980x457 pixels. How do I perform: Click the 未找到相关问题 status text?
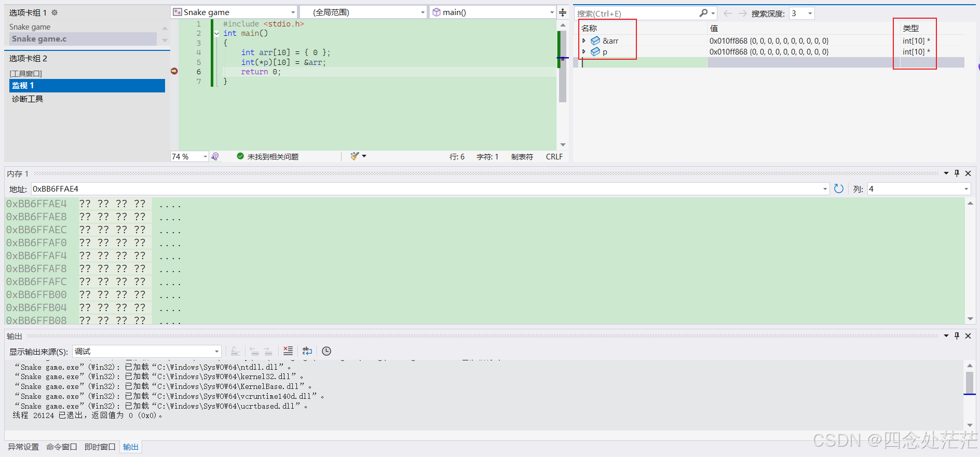[273, 157]
